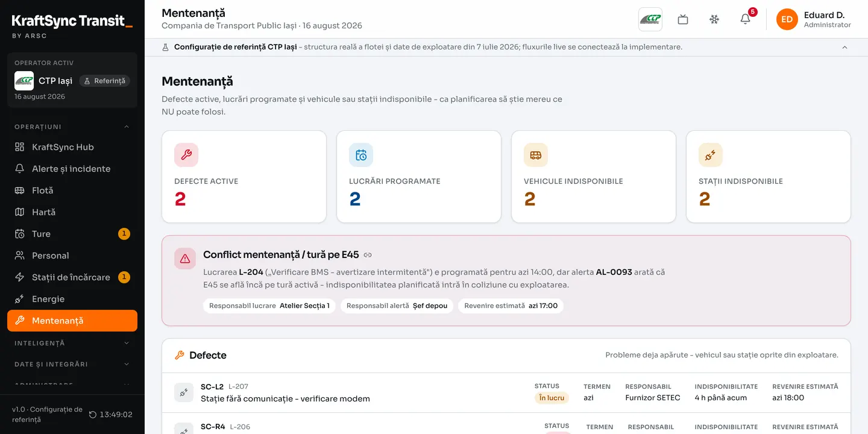Open Stații de încărcare in the sidebar
Image resolution: width=868 pixels, height=434 pixels.
[x=72, y=277]
